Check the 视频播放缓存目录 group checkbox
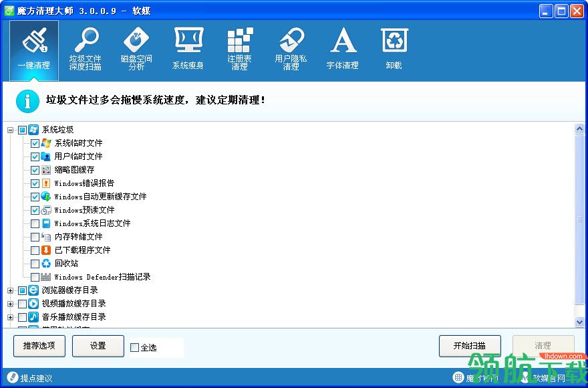Image resolution: width=588 pixels, height=388 pixels. coord(22,304)
